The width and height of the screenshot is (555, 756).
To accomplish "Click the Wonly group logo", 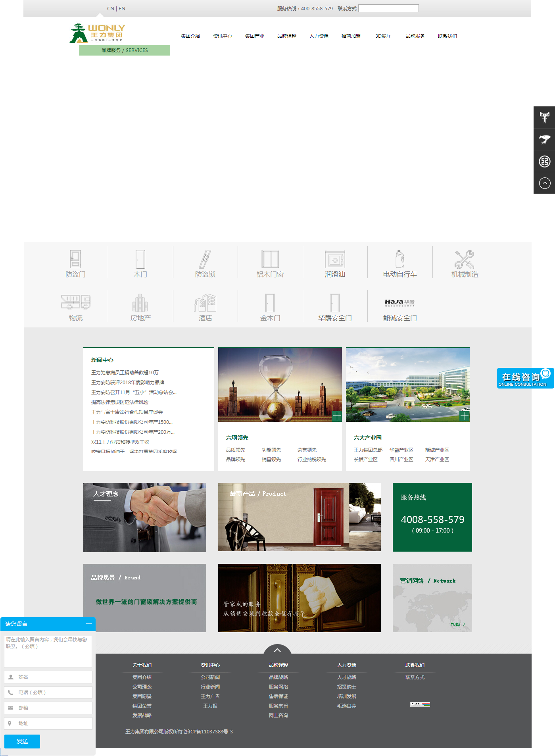I will (97, 33).
